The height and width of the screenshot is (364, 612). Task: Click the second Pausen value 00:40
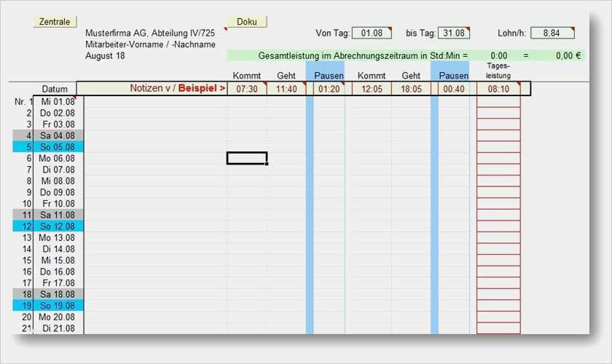click(x=453, y=89)
